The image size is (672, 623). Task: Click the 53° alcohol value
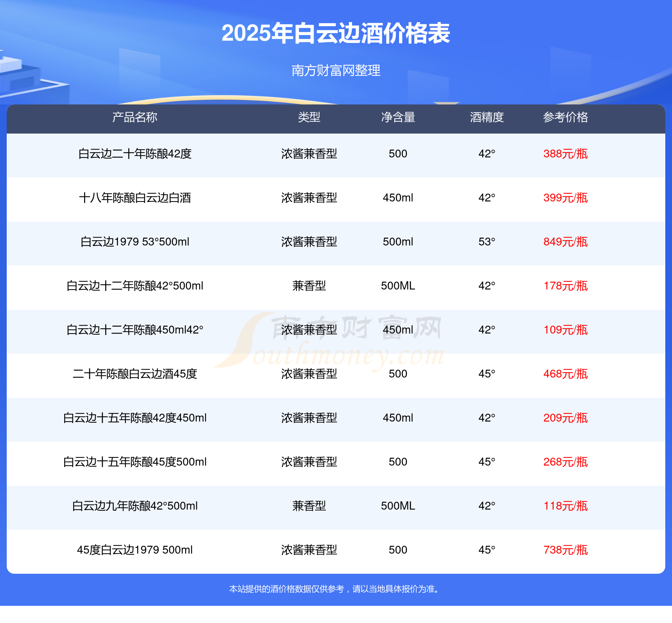[487, 242]
